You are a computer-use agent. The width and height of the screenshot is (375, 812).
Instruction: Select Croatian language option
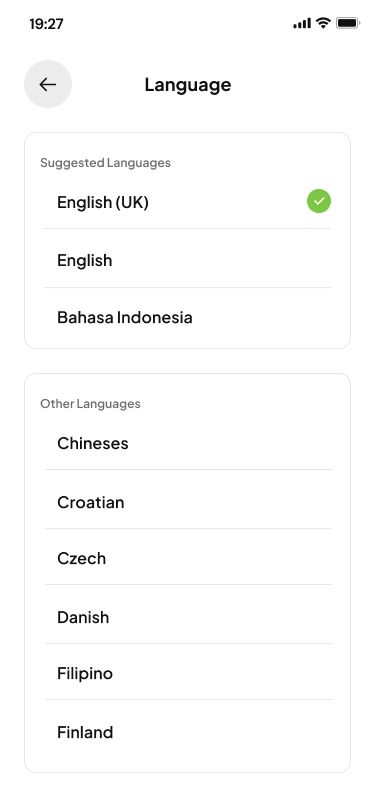[x=189, y=500]
